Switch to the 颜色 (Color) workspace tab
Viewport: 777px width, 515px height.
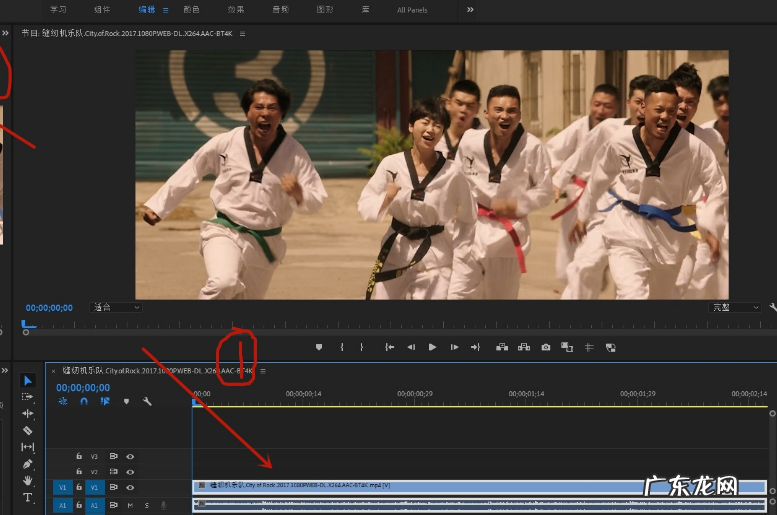click(192, 10)
